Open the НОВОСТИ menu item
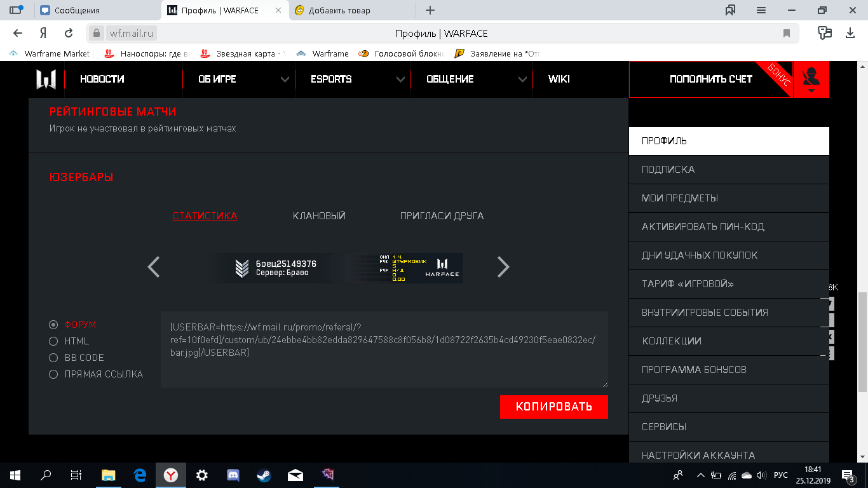Screen dimensions: 868x488 pyautogui.click(x=102, y=79)
